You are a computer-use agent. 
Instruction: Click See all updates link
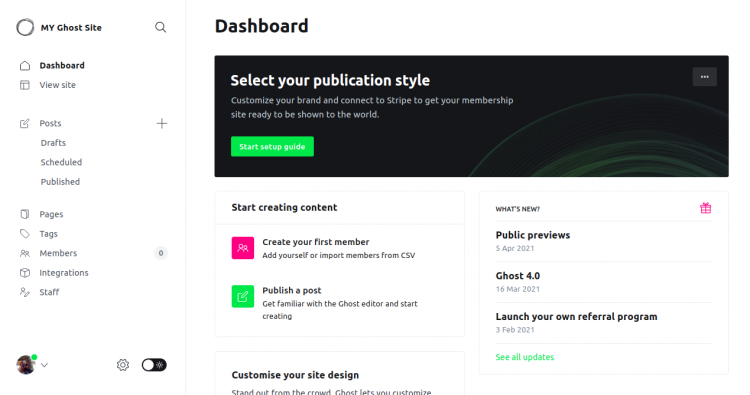(525, 357)
